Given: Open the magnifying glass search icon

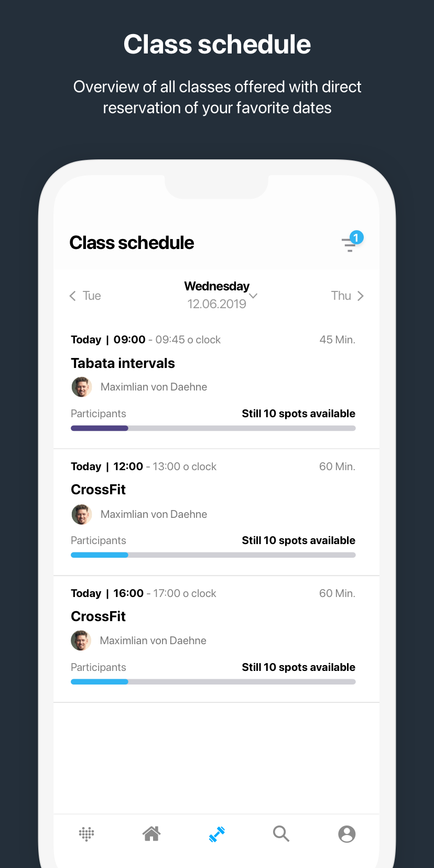Looking at the screenshot, I should [281, 833].
